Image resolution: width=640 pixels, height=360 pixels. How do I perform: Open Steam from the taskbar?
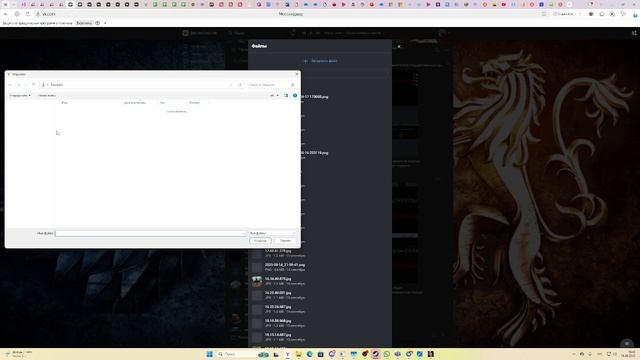point(376,354)
